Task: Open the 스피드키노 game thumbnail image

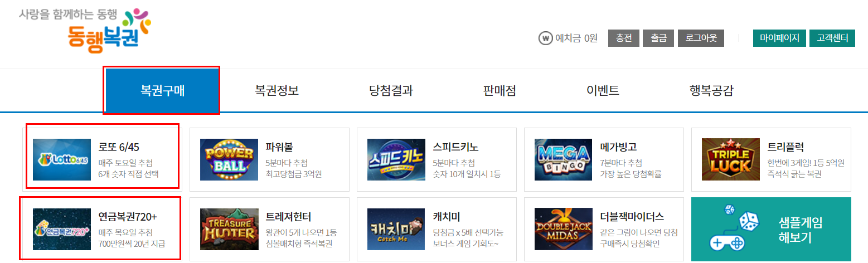Action: (x=396, y=159)
